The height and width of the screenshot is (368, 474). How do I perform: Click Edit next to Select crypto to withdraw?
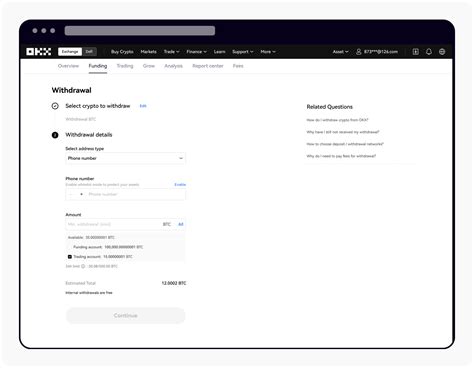(x=143, y=106)
